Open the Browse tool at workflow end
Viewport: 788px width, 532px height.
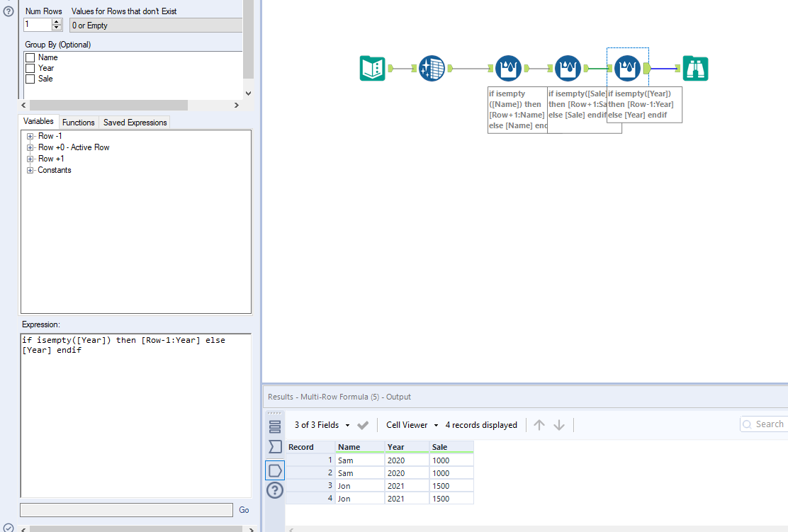tap(695, 68)
